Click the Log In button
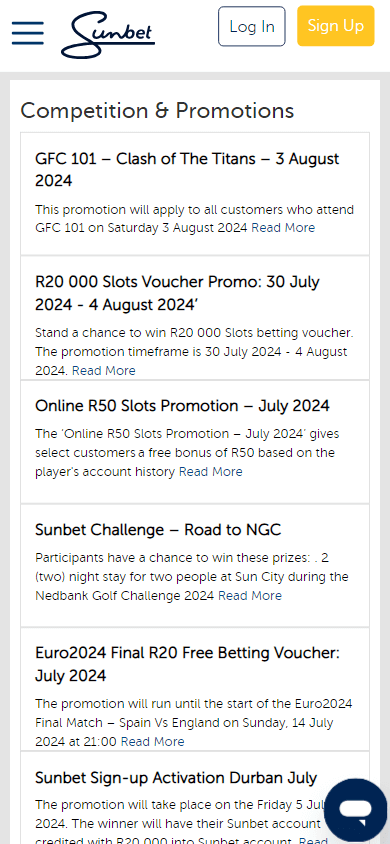This screenshot has width=390, height=844. point(252,26)
